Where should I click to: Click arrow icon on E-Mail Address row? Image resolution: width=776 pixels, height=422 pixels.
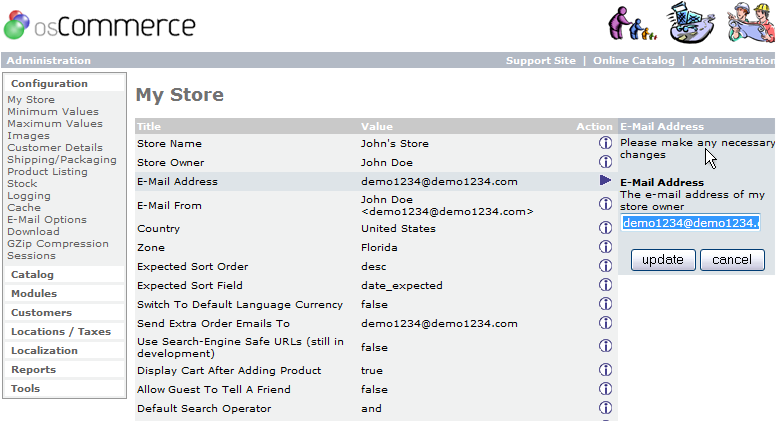point(605,181)
